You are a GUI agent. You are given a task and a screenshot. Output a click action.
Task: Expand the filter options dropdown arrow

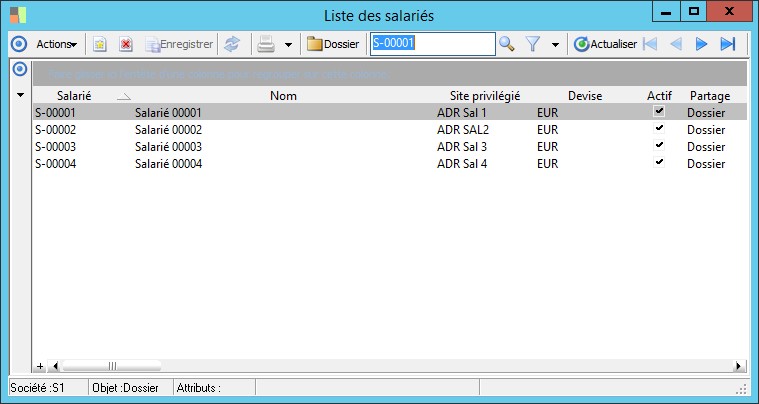[555, 45]
